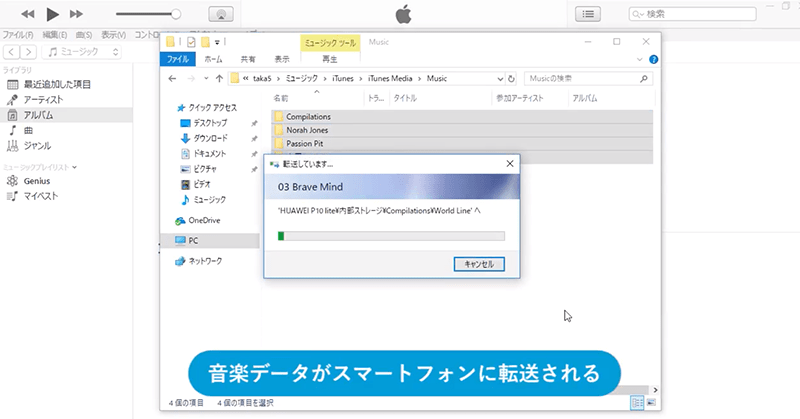Image resolution: width=800 pixels, height=419 pixels.
Task: Open Explorer recent locations dropdown
Action: (206, 79)
